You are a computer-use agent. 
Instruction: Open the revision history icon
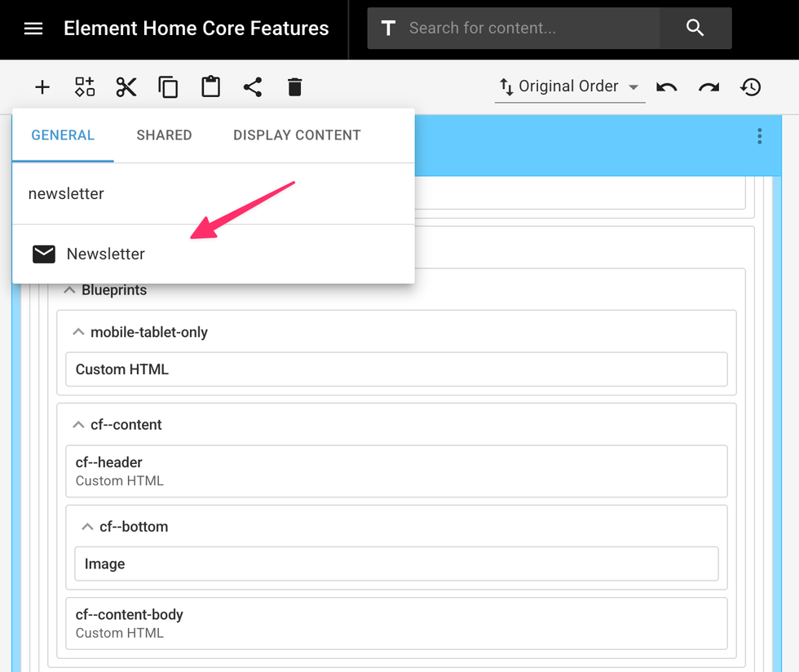click(x=751, y=87)
